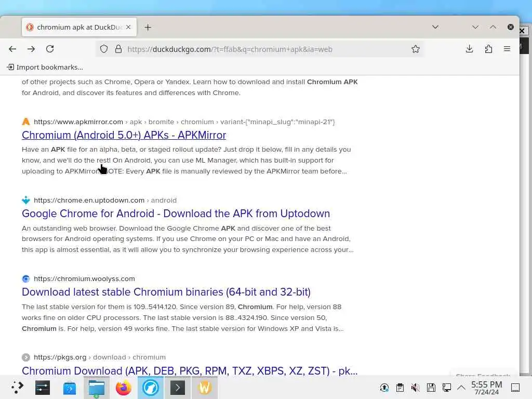This screenshot has width=532, height=399.
Task: Click the window maximize up-chevron
Action: click(x=493, y=27)
